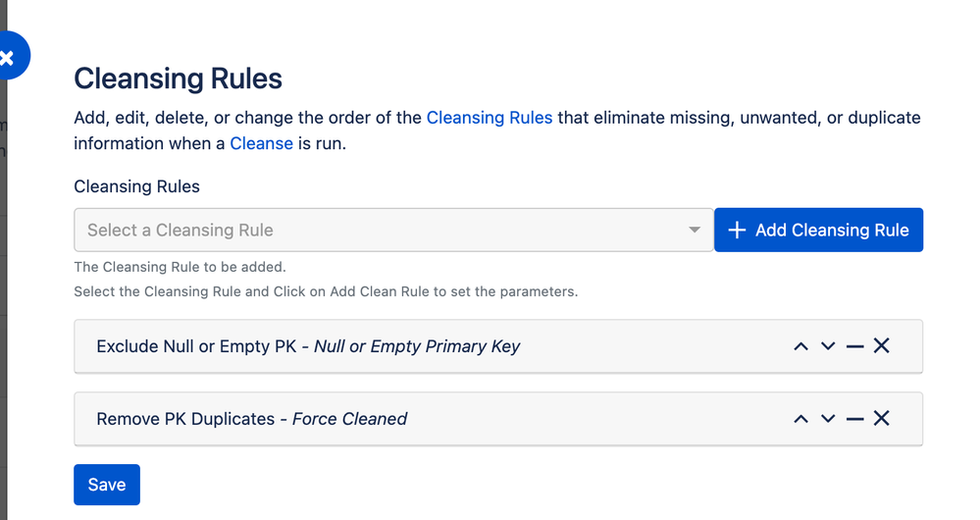The image size is (980, 520).
Task: Delete the Exclude Null or Empty PK rule
Action: click(x=882, y=346)
